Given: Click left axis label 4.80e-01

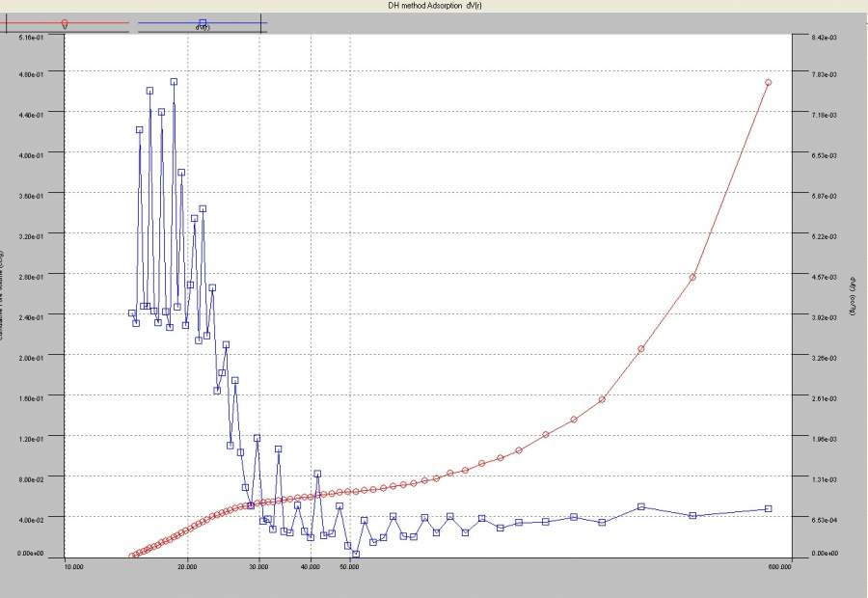Looking at the screenshot, I should [x=32, y=73].
